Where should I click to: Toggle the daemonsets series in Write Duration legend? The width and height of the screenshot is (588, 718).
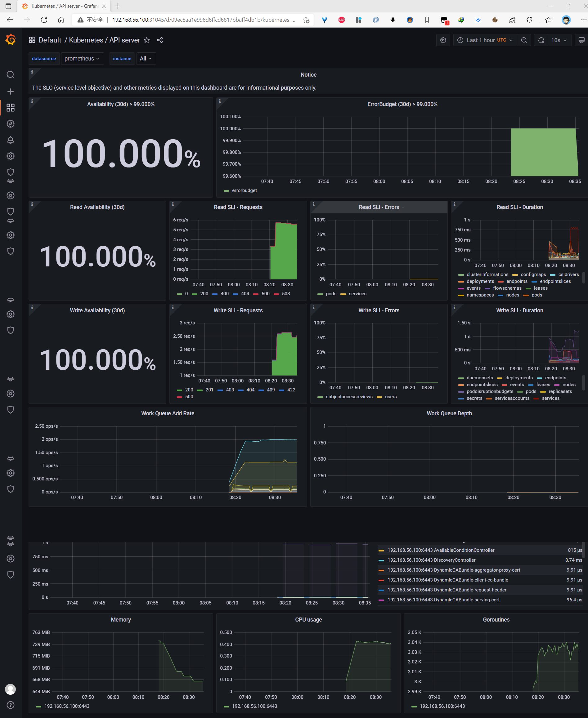480,378
